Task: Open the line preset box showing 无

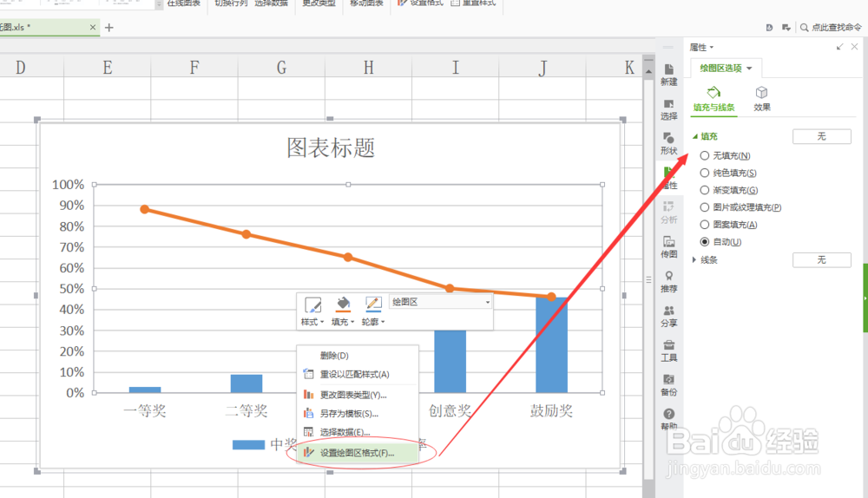Action: click(821, 260)
